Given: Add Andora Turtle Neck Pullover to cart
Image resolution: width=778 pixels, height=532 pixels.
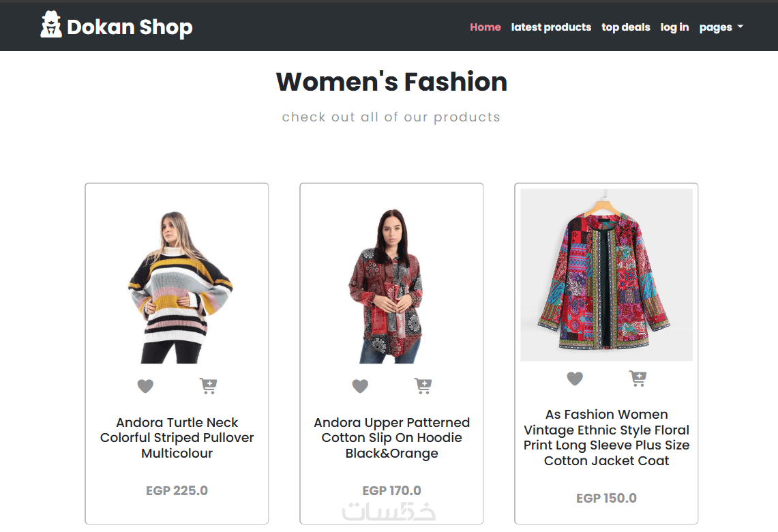Looking at the screenshot, I should [x=209, y=386].
